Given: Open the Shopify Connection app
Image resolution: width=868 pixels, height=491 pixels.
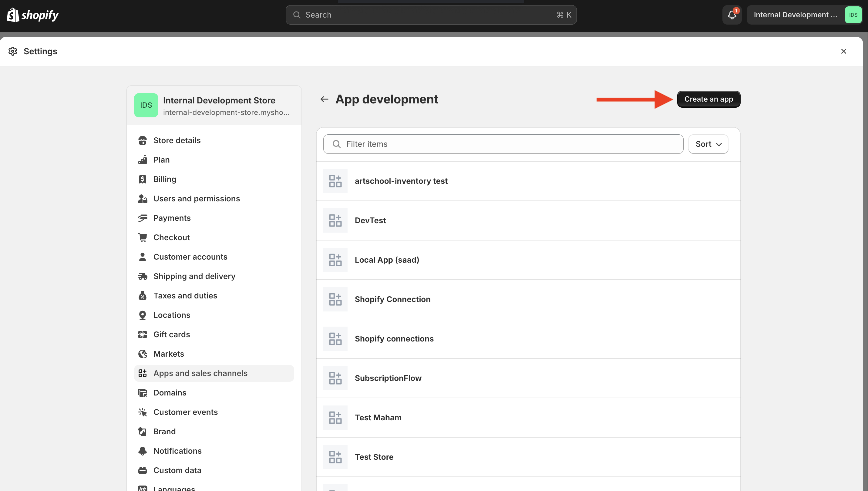Looking at the screenshot, I should tap(392, 299).
